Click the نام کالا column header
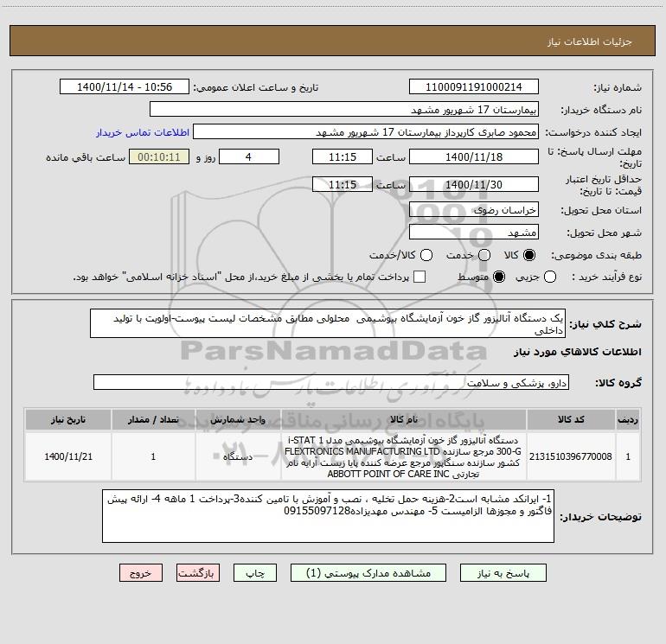The image size is (666, 644). 404,419
